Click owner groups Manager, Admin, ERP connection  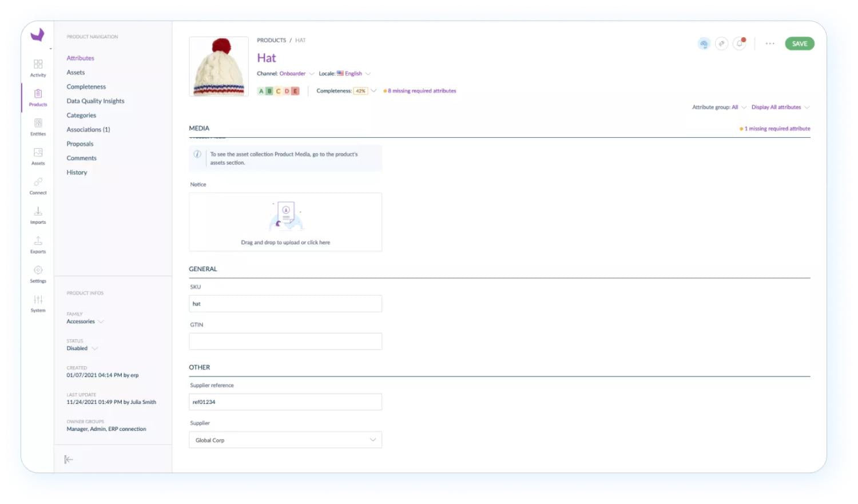pyautogui.click(x=106, y=429)
